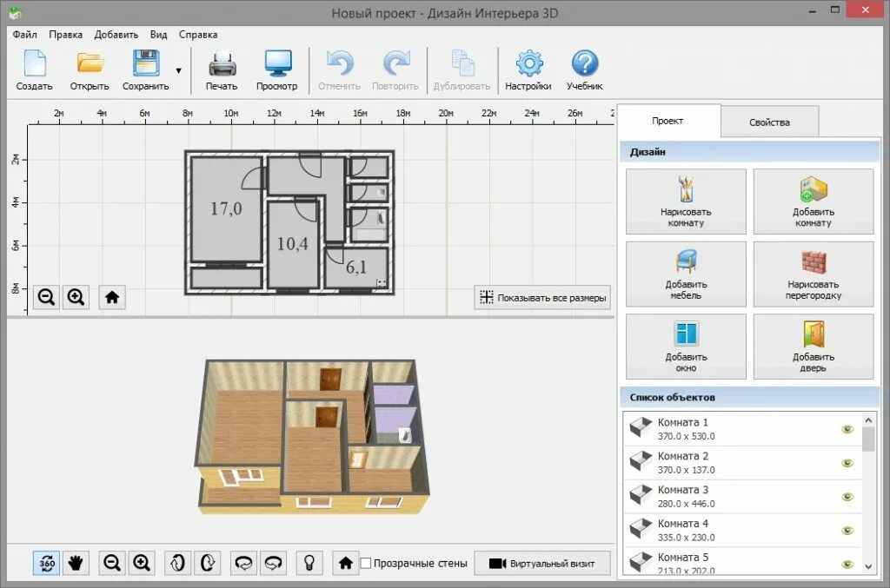Select the 360 rotation mode in 3D view
Viewport: 890px width, 588px height.
(x=47, y=563)
